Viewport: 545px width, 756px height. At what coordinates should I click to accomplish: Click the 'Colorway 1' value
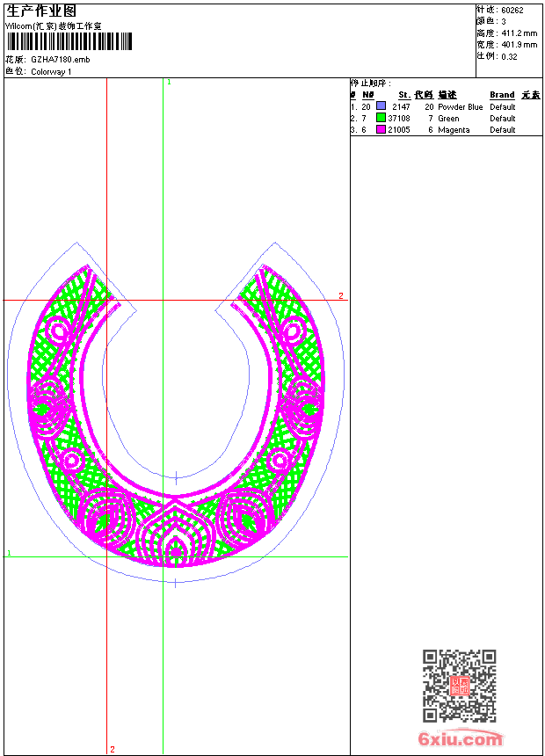pos(51,72)
